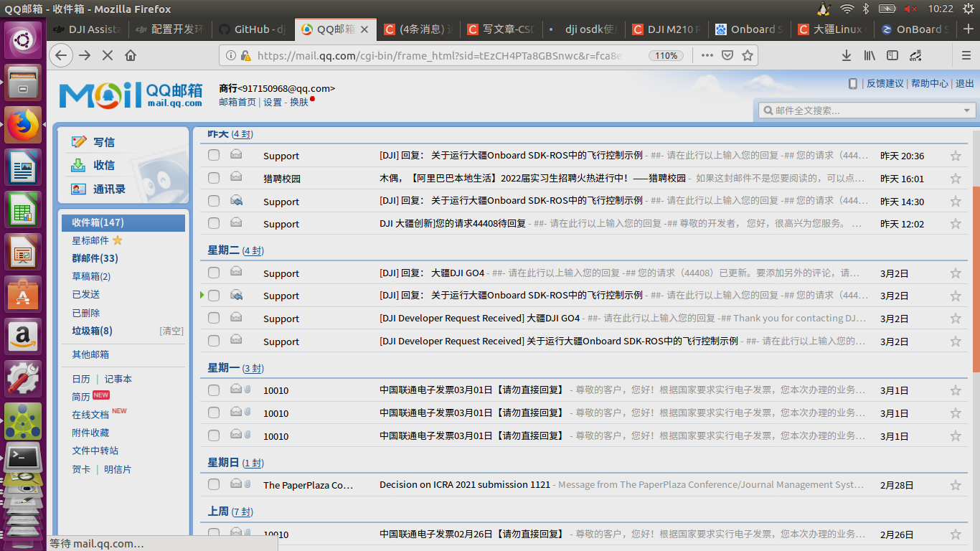Open the 群邮件(33) folder
This screenshot has width=980, height=551.
[x=95, y=258]
